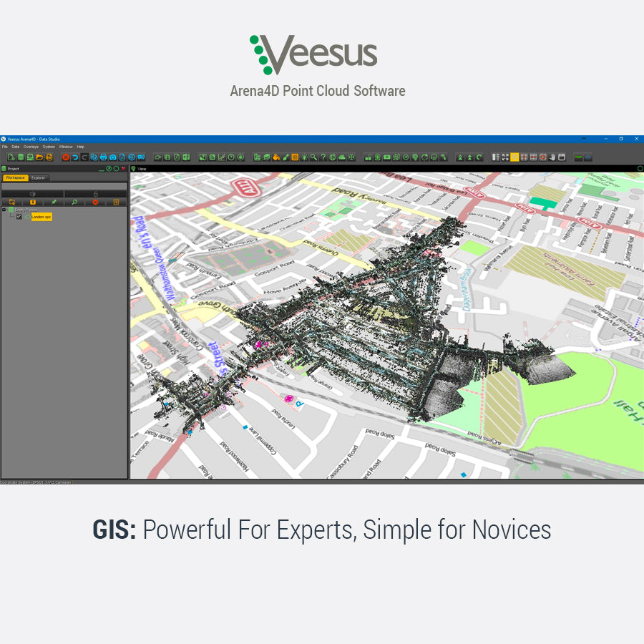Click the orange download icon in Project panel
The height and width of the screenshot is (644, 644).
[x=33, y=202]
